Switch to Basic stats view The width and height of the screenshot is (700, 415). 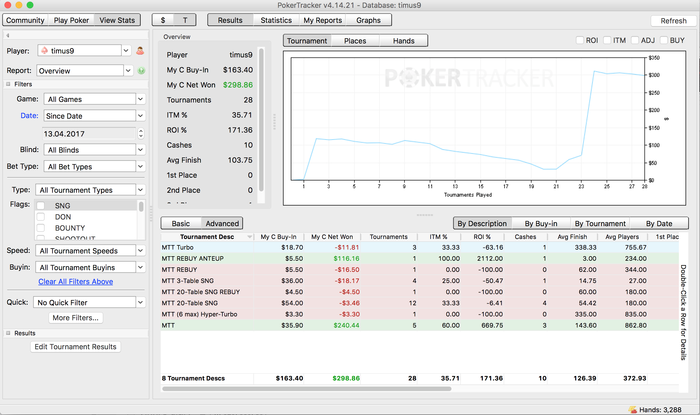click(180, 224)
